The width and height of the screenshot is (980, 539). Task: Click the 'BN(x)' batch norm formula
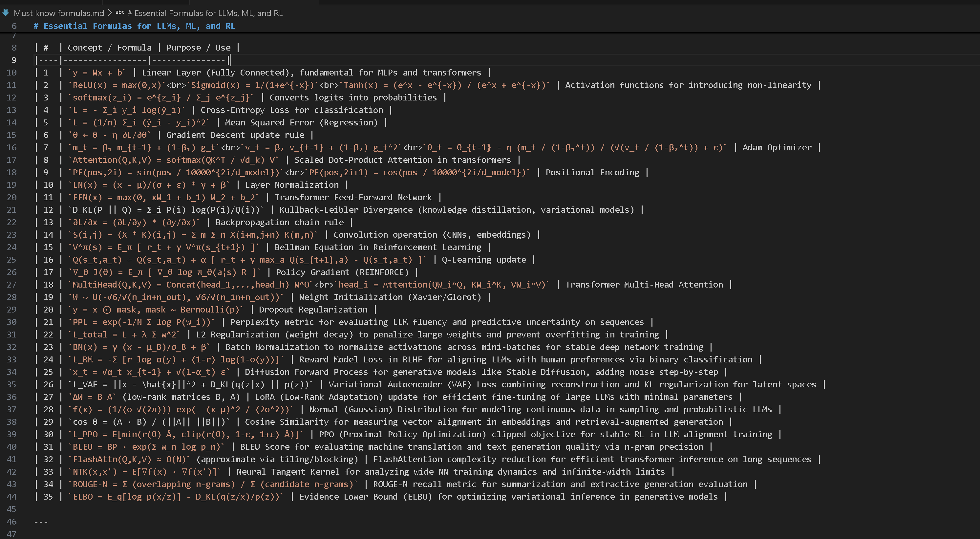(139, 347)
